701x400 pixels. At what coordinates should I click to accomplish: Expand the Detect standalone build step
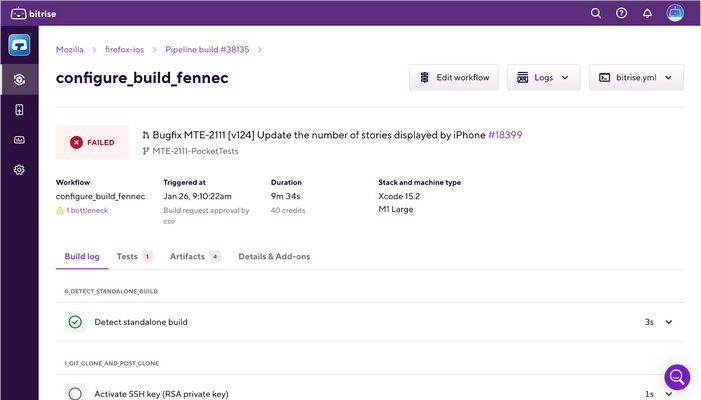tap(669, 322)
